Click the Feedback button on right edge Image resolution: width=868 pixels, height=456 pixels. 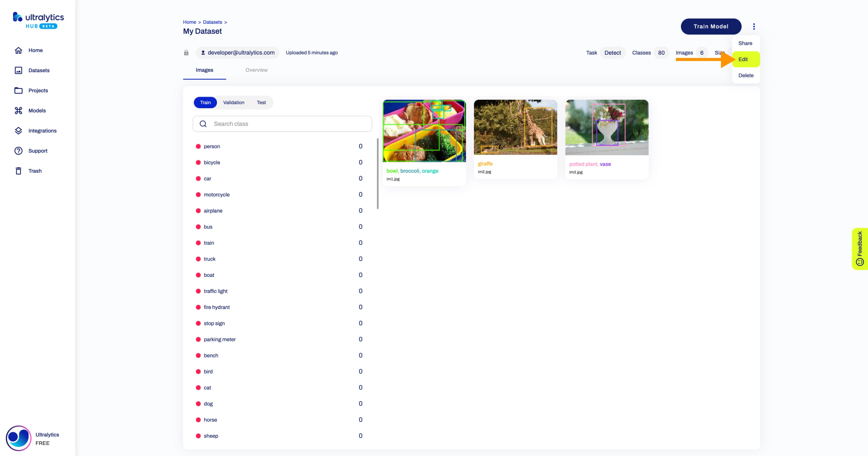pos(860,248)
